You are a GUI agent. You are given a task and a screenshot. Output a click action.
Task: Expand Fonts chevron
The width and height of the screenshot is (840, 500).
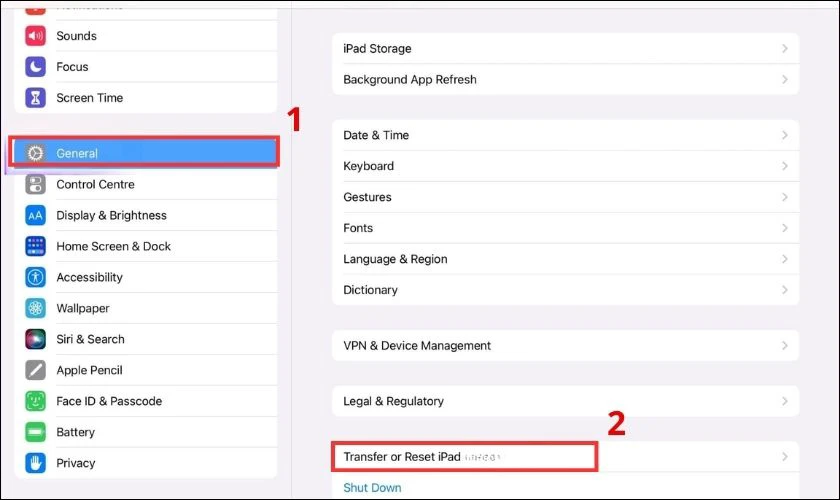785,228
